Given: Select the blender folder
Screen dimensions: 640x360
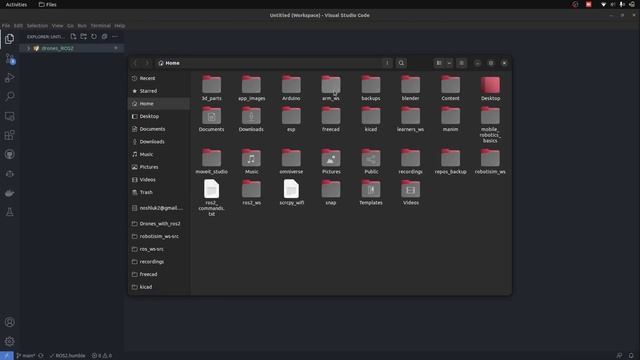Looking at the screenshot, I should [411, 88].
